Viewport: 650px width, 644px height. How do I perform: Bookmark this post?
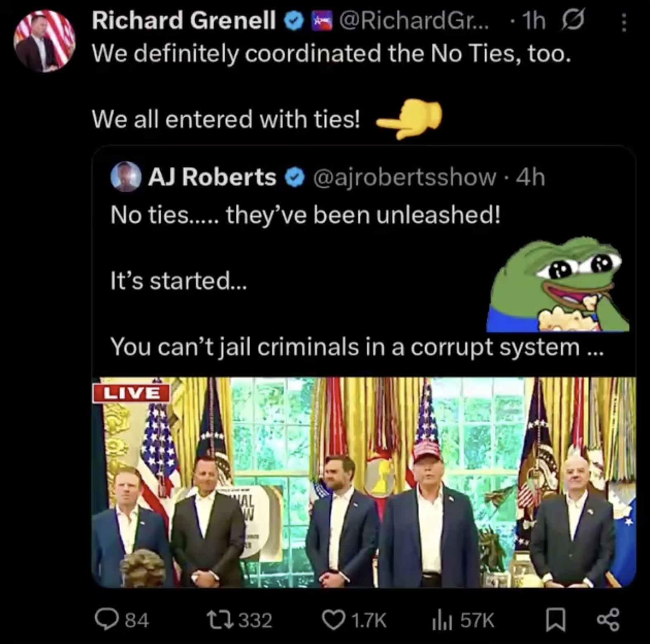(x=555, y=619)
